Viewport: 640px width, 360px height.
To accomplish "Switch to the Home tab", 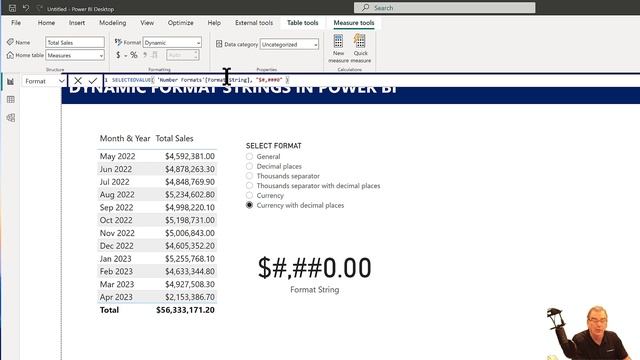I will click(46, 23).
